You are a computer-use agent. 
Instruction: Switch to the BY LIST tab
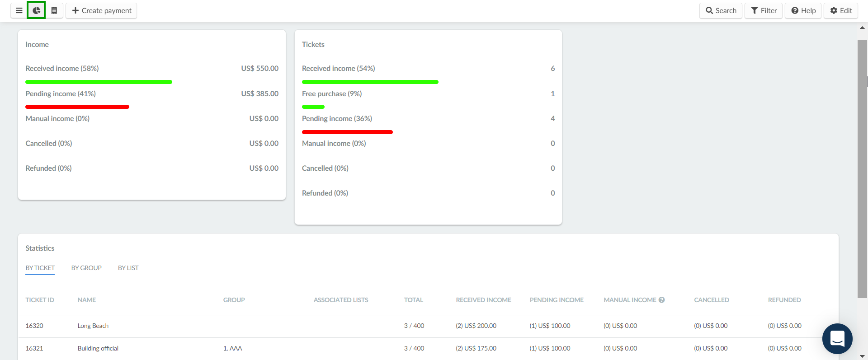click(x=128, y=268)
